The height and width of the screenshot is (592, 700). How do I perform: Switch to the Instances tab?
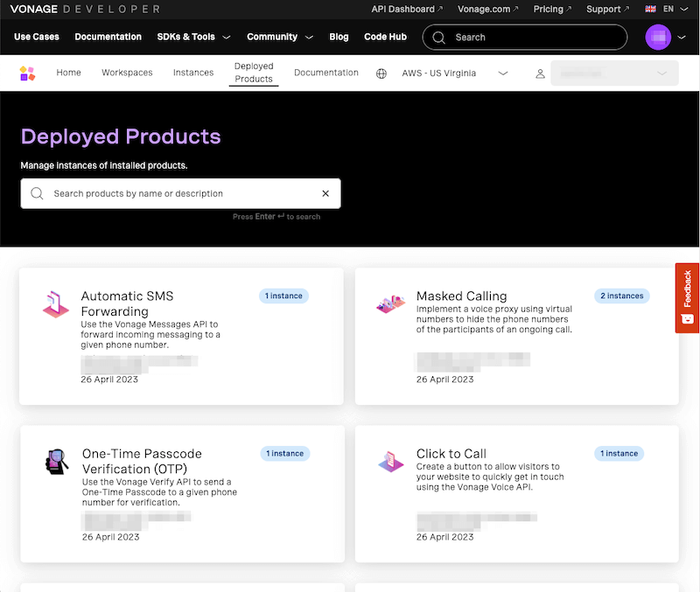pyautogui.click(x=192, y=73)
